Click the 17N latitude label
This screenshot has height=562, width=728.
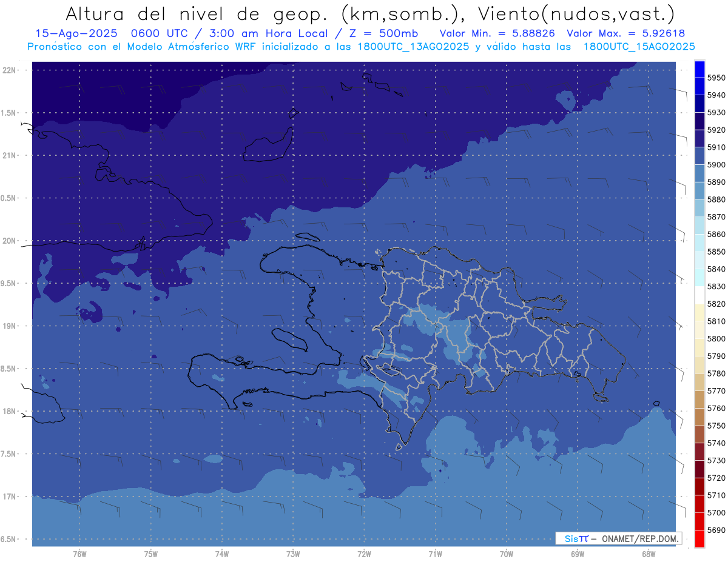10,497
